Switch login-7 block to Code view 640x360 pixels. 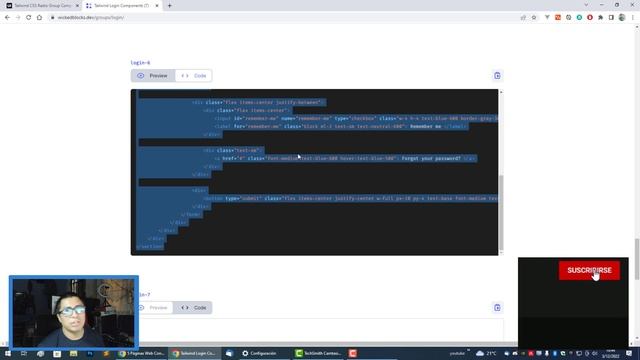pos(194,307)
